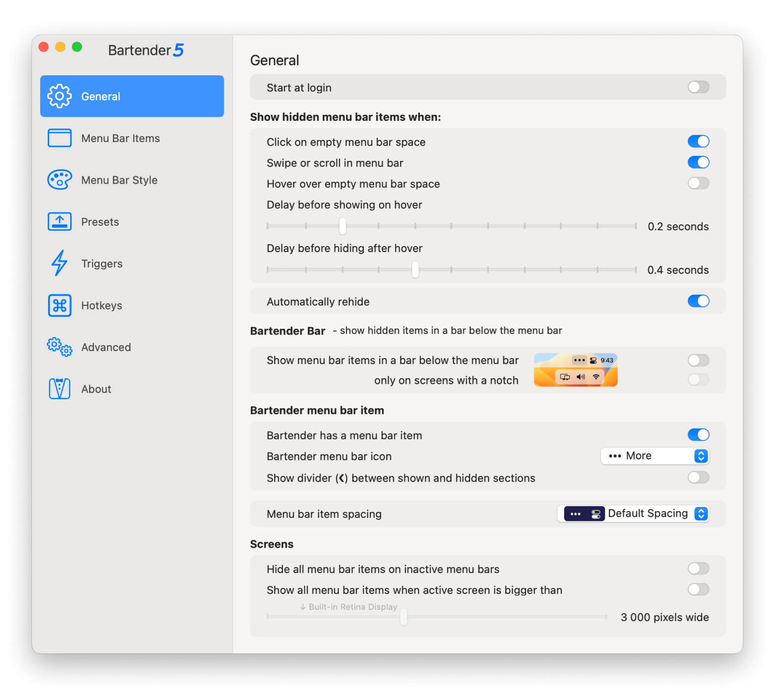Open Triggers using the lightning bolt icon
Screen dimensions: 772x700
pyautogui.click(x=59, y=263)
